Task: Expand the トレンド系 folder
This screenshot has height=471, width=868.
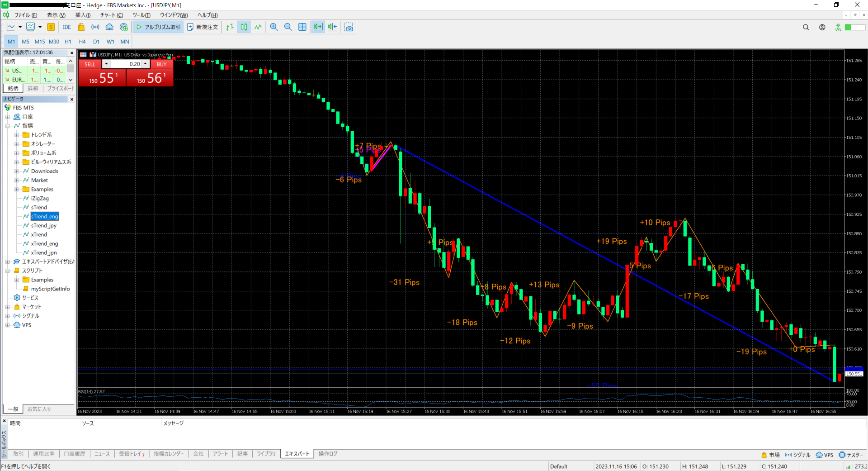Action: click(x=17, y=135)
